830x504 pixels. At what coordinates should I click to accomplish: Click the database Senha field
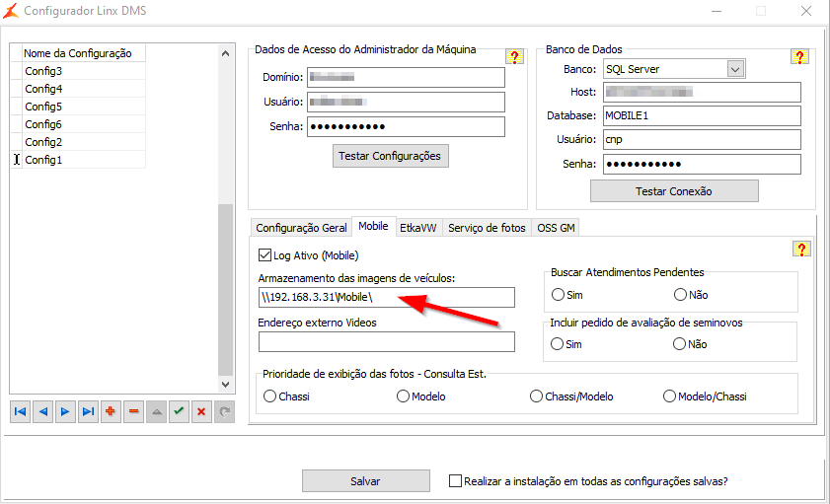point(702,164)
